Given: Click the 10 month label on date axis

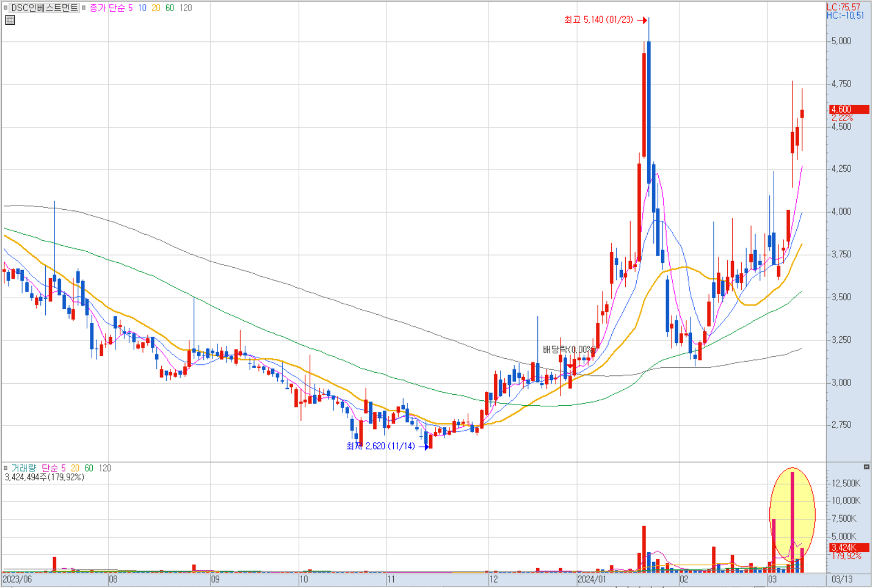Looking at the screenshot, I should [304, 580].
